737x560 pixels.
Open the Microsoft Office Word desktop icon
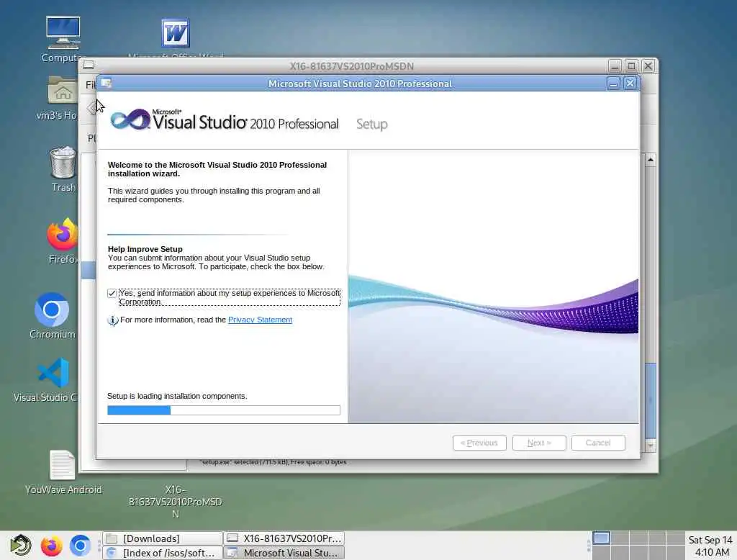[176, 33]
